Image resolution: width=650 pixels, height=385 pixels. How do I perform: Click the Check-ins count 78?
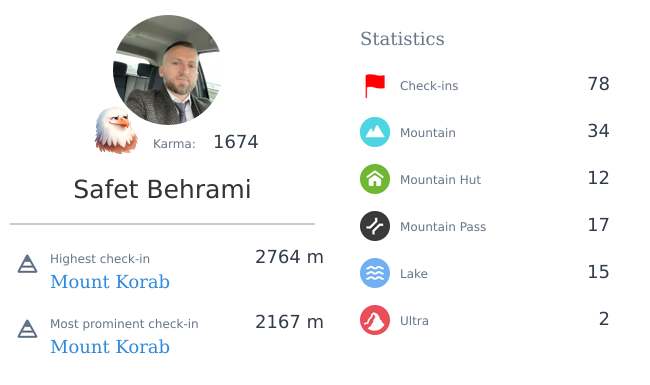click(598, 84)
